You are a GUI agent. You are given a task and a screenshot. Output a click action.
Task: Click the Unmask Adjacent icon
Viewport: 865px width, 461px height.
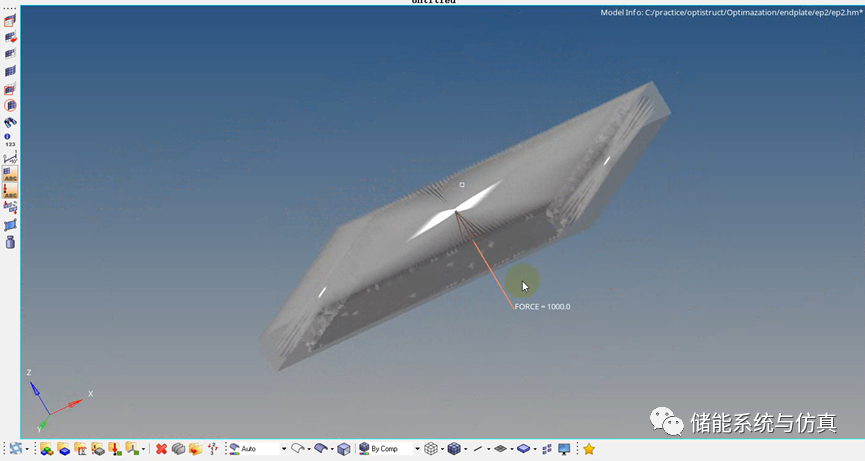click(10, 54)
